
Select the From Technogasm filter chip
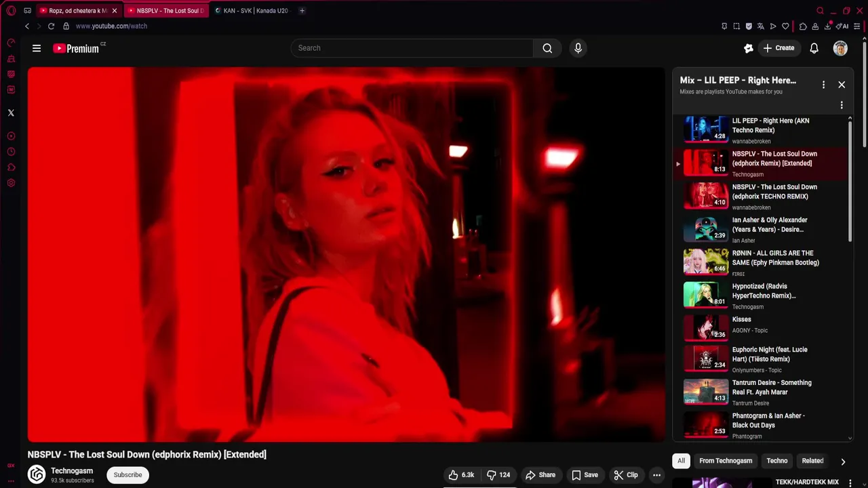click(x=726, y=461)
